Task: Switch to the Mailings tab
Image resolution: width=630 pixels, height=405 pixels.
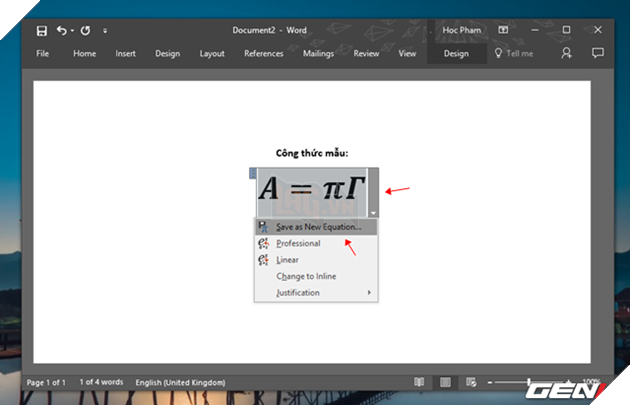Action: click(x=318, y=53)
